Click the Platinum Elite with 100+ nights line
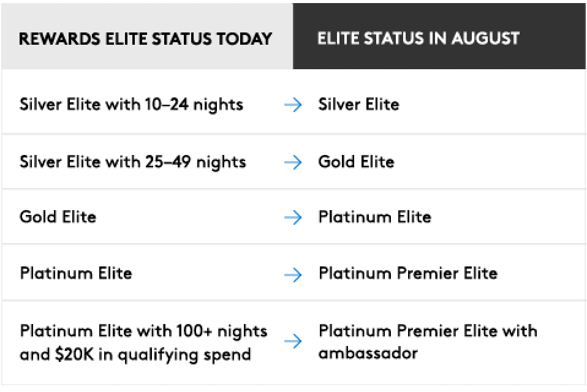587x392 pixels. pyautogui.click(x=143, y=331)
